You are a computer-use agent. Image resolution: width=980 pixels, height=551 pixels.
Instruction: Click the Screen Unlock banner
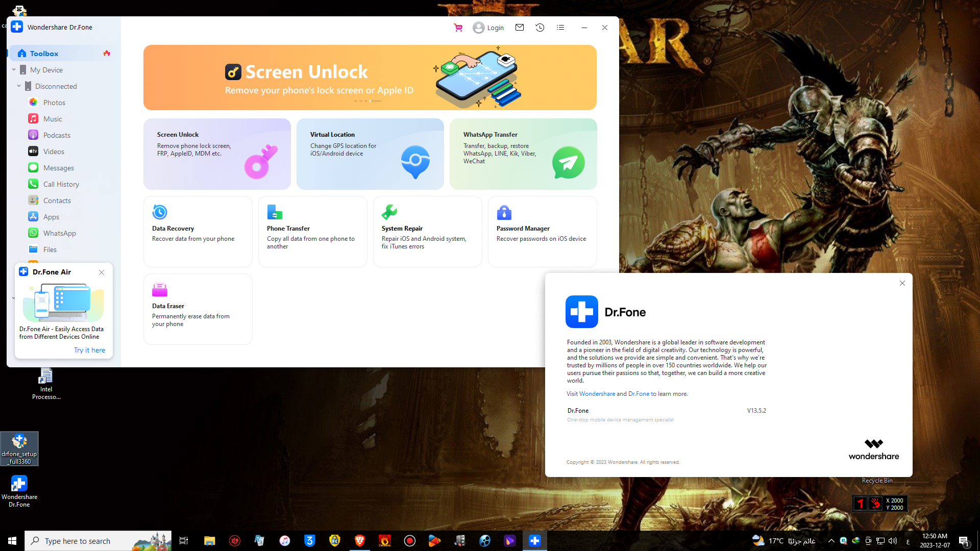coord(370,78)
